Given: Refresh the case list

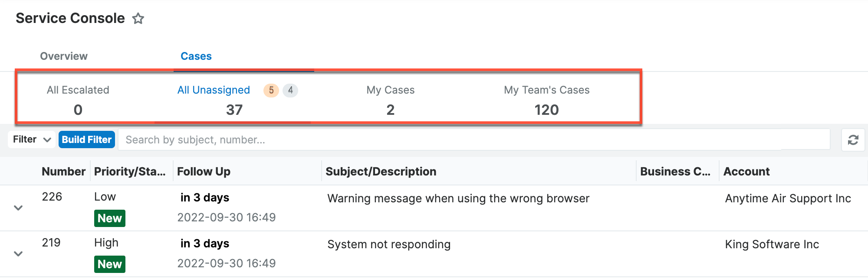Looking at the screenshot, I should (853, 139).
